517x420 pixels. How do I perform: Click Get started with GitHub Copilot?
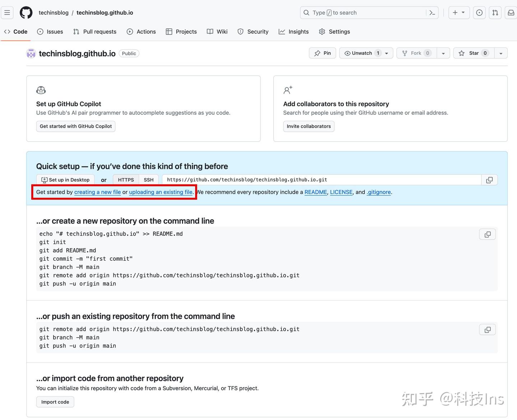pyautogui.click(x=76, y=126)
